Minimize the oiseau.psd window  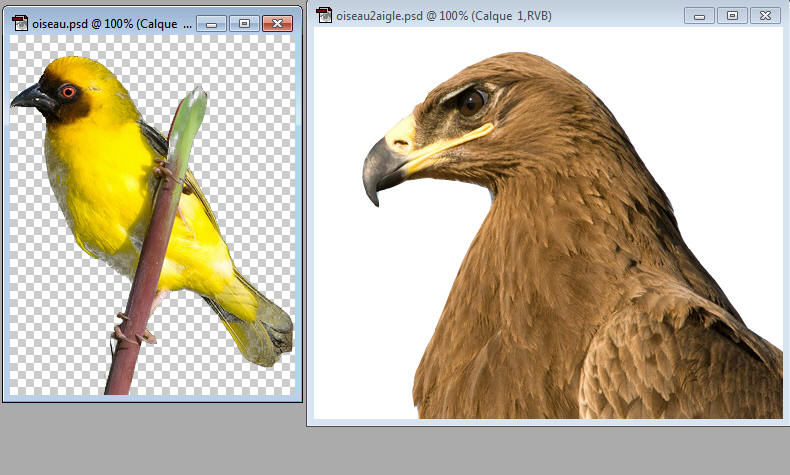click(211, 24)
